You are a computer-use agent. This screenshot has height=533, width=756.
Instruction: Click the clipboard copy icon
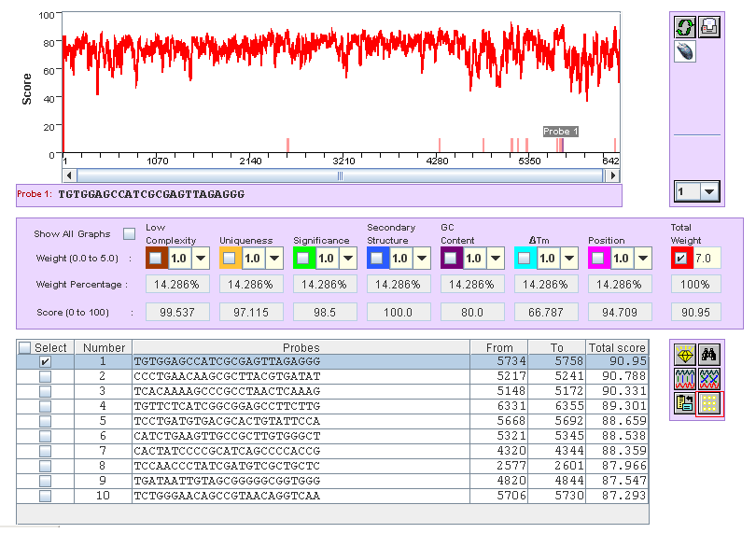pos(685,403)
